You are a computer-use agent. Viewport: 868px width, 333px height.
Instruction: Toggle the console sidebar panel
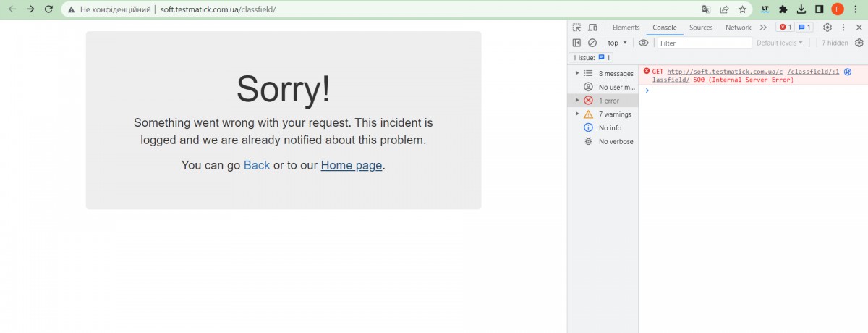(x=577, y=43)
